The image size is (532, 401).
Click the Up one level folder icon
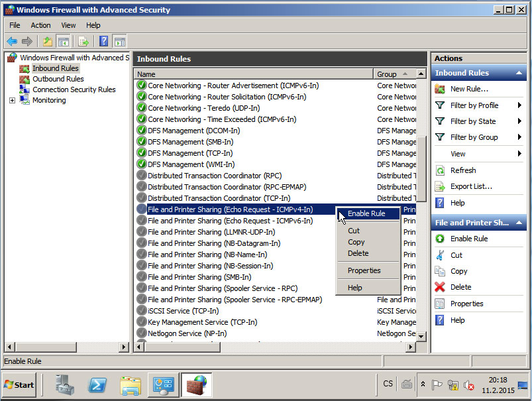point(48,41)
